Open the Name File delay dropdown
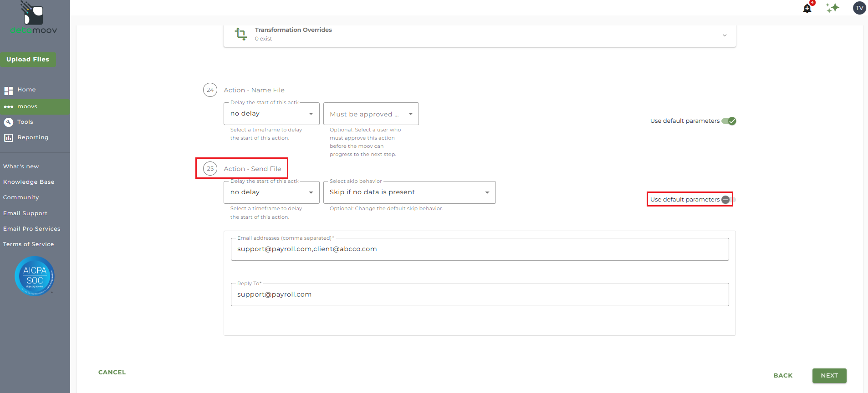The height and width of the screenshot is (393, 868). coord(271,114)
